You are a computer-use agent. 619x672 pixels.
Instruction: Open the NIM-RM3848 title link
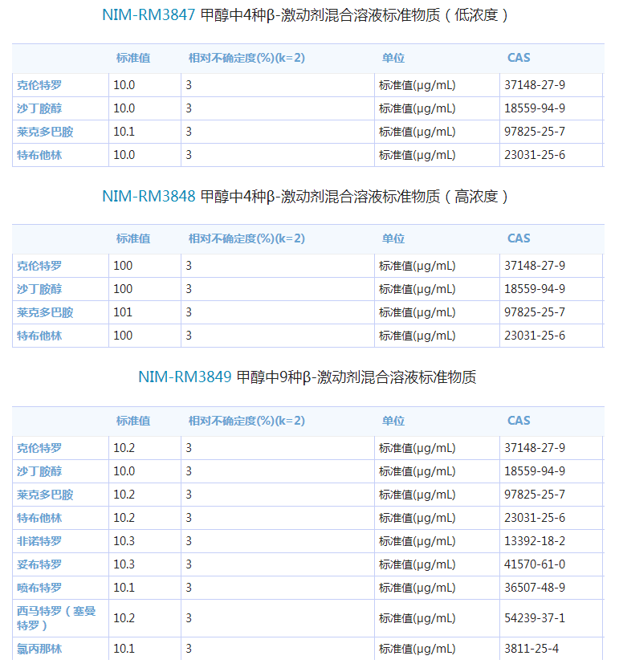149,196
